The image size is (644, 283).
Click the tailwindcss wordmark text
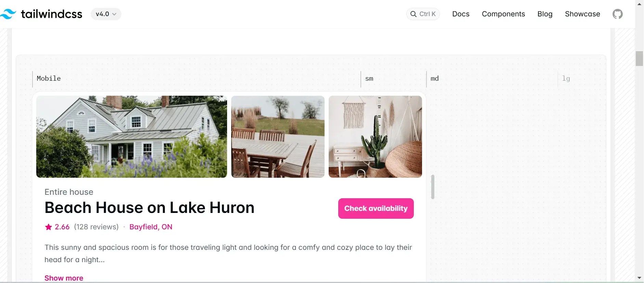[52, 14]
